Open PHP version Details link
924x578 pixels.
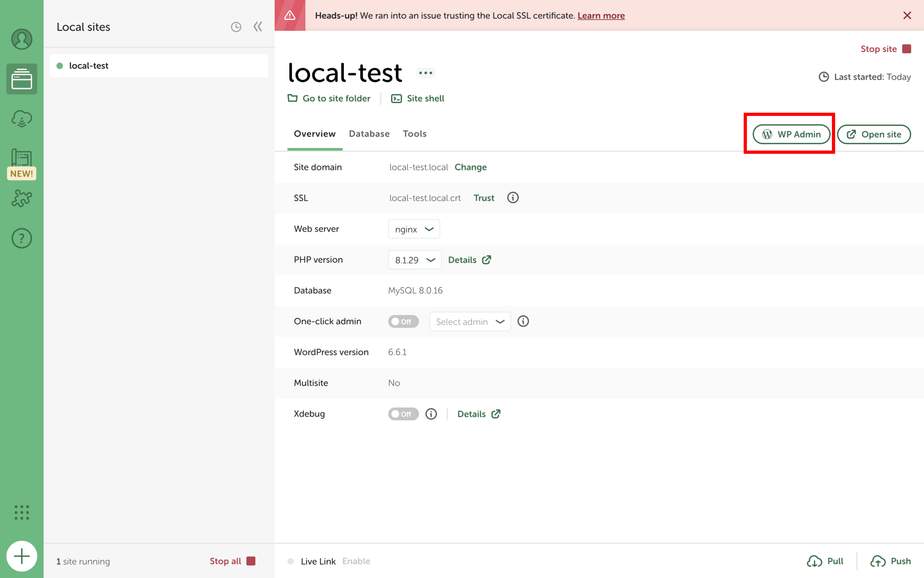tap(469, 260)
